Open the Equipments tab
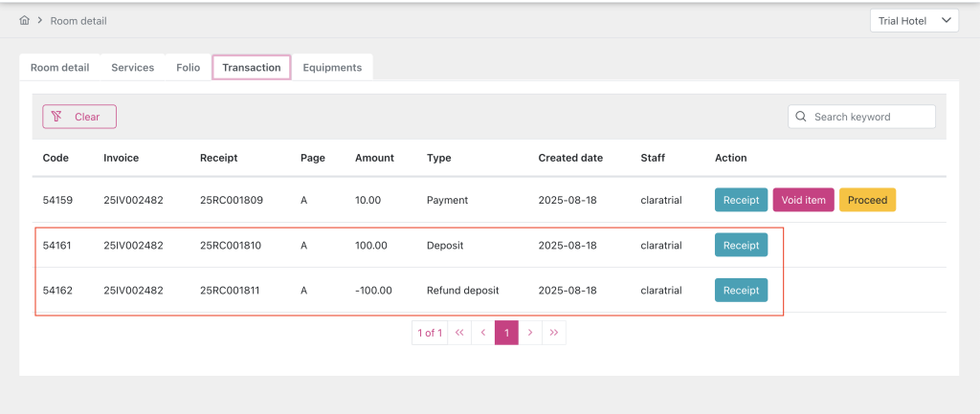This screenshot has width=980, height=414. (x=332, y=68)
